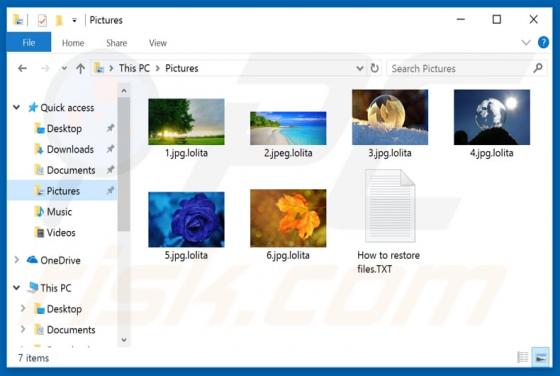
Task: Click the New folder quick access icon
Action: (59, 20)
